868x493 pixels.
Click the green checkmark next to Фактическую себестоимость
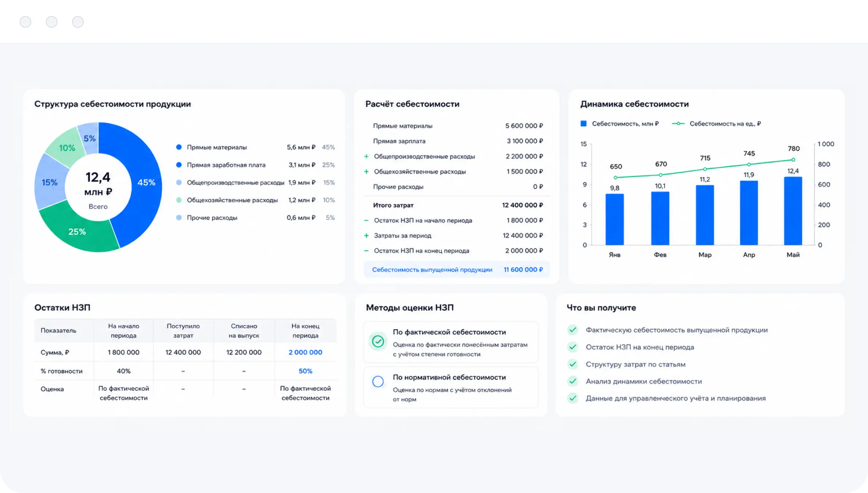click(x=573, y=330)
